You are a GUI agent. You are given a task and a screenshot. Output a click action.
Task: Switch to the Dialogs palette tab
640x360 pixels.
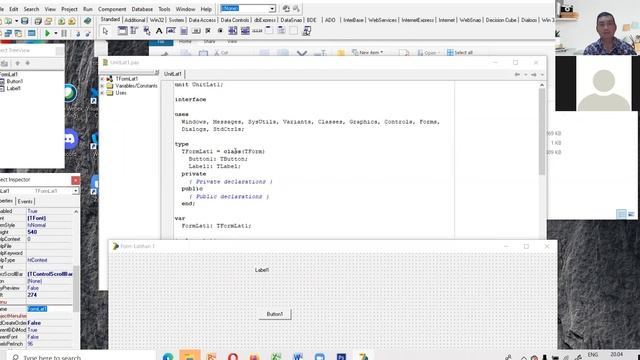[529, 20]
